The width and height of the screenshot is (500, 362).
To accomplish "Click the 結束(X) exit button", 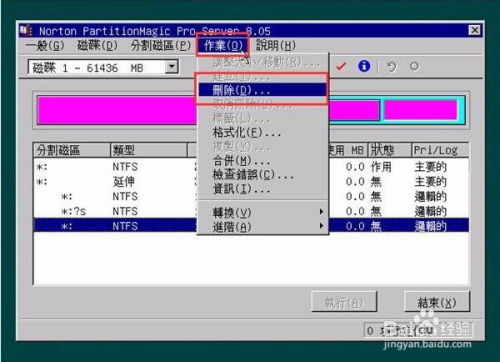I will click(437, 302).
